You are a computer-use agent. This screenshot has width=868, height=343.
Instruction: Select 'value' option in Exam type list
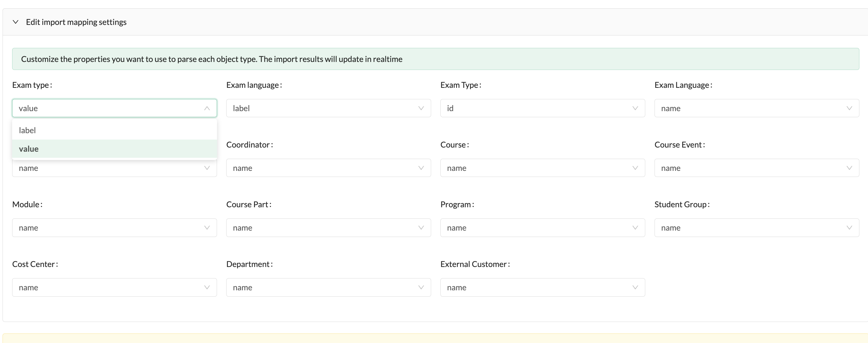click(115, 149)
